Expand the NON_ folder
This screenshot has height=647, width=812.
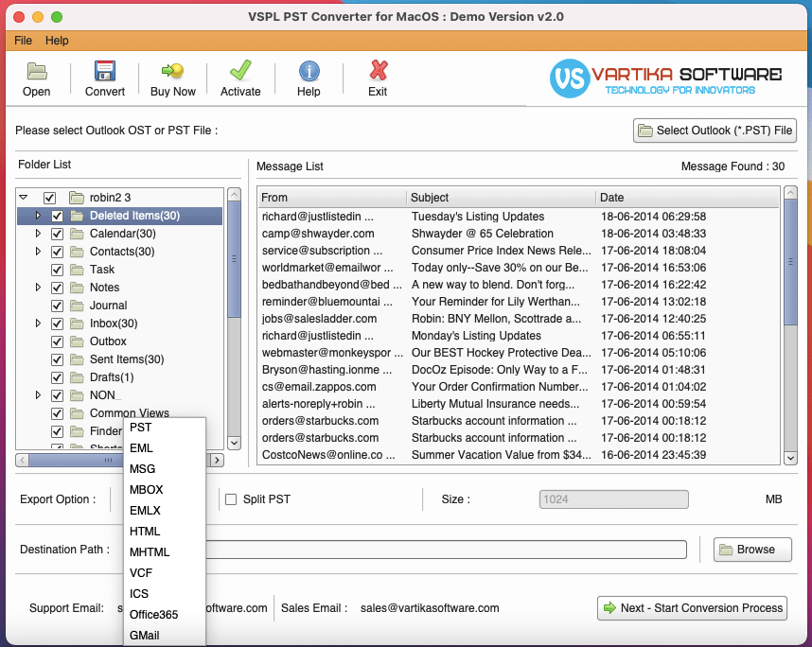pos(38,395)
